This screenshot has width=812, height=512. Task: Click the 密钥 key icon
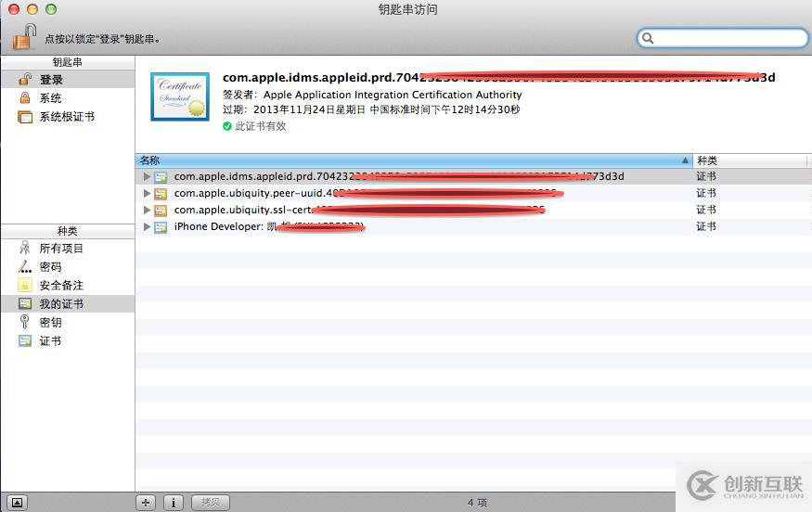(x=24, y=322)
